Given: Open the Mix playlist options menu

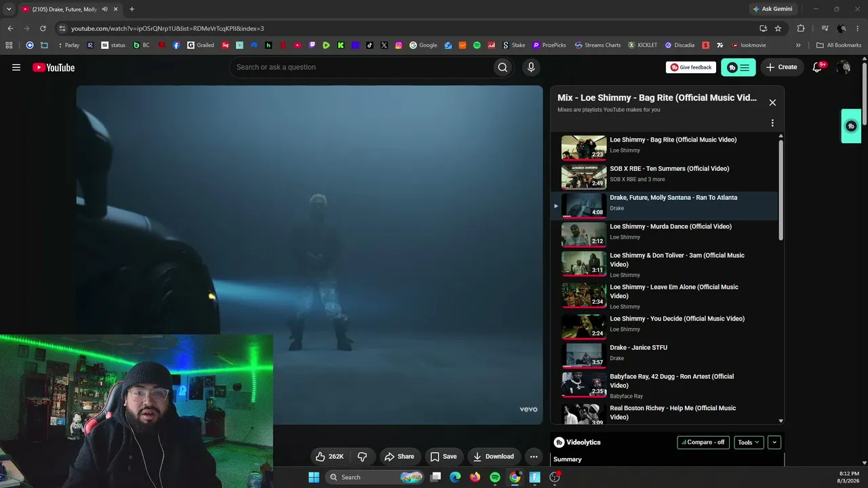Looking at the screenshot, I should (772, 123).
